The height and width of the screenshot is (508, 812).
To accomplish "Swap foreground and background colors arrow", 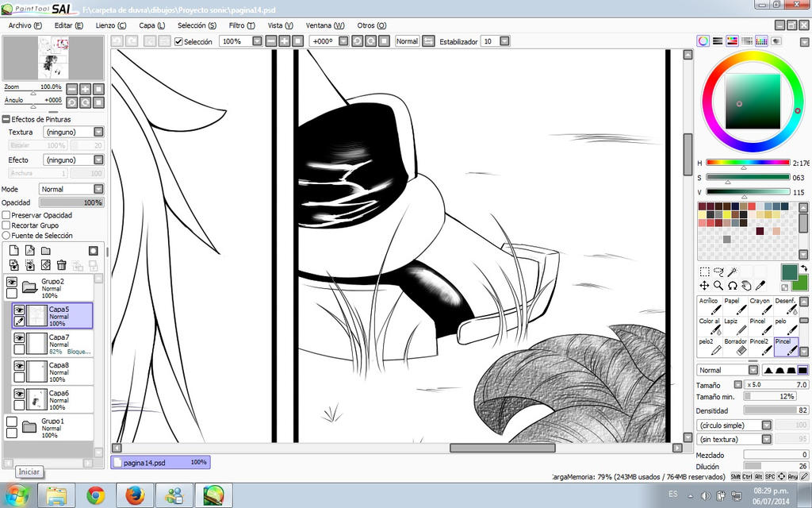I will (x=804, y=268).
